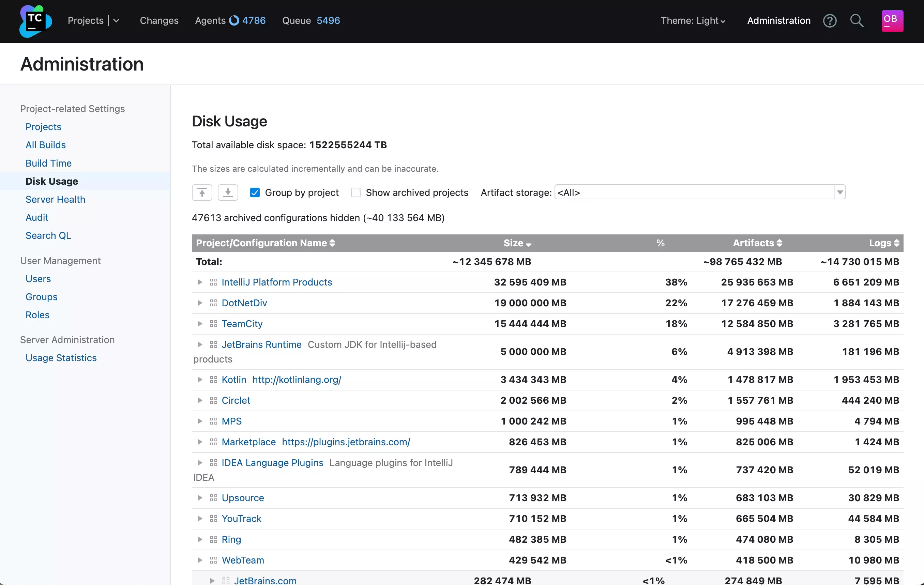Click the grid icon beside IntelliJ Platform Products

tap(214, 282)
